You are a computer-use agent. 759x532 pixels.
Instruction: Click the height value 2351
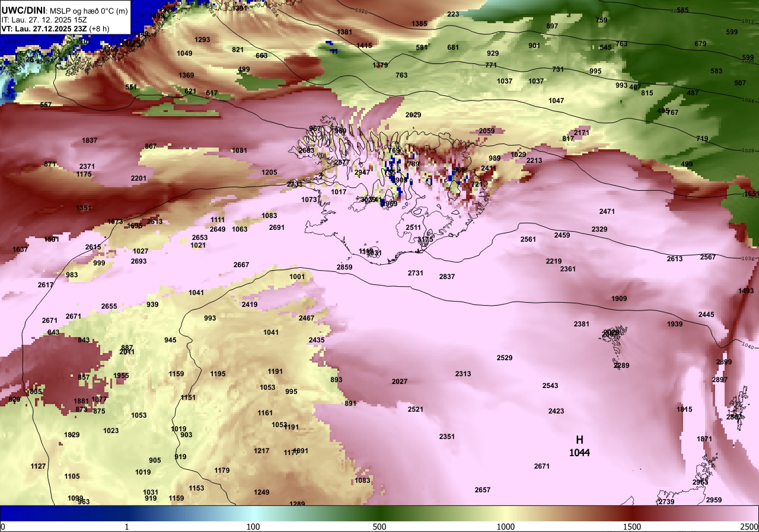(x=447, y=437)
